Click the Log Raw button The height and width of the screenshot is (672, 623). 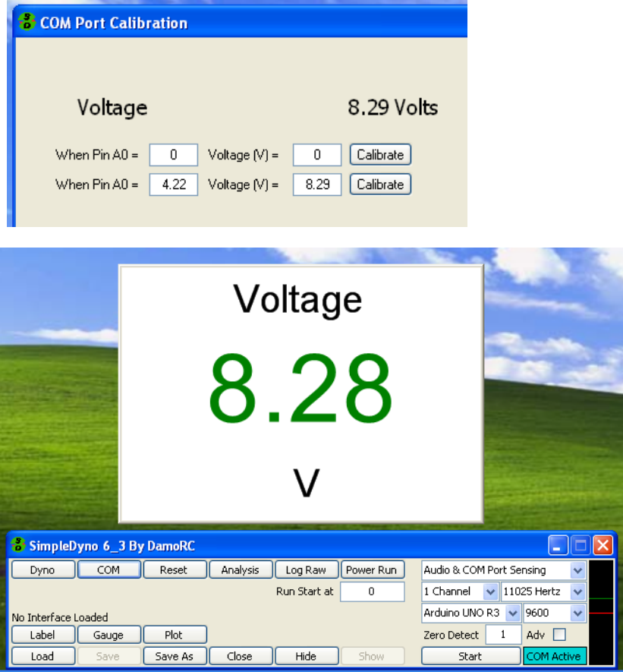point(306,569)
